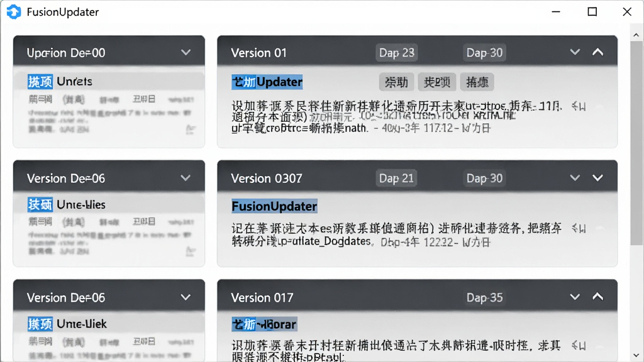644x362 pixels.
Task: Click the last of three tag buttons beside Updater
Action: pyautogui.click(x=477, y=82)
